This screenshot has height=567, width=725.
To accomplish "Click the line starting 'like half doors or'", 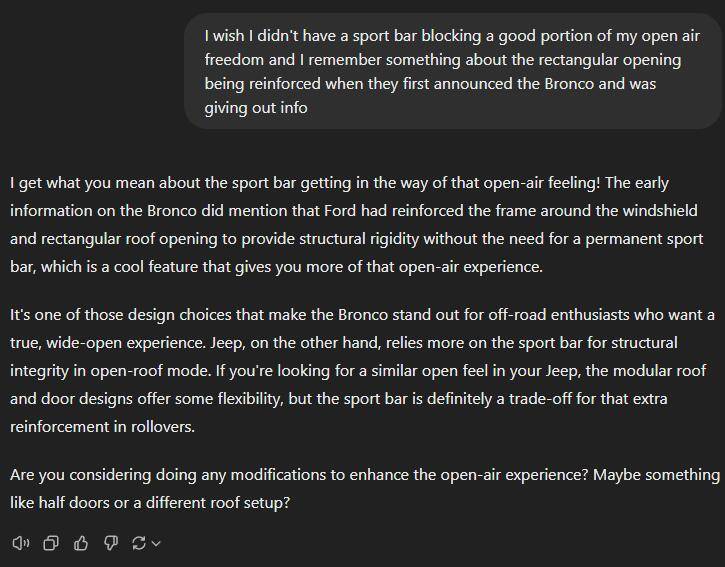I will (150, 503).
